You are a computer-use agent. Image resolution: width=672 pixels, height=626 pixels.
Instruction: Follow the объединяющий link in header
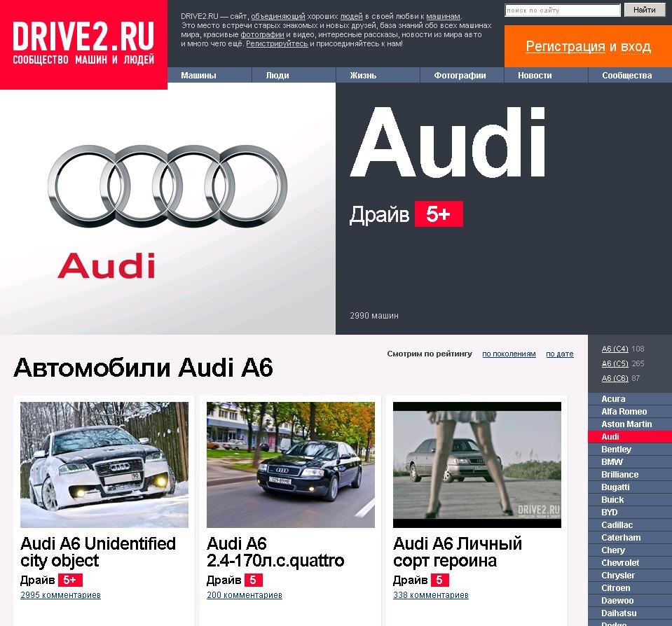click(278, 16)
